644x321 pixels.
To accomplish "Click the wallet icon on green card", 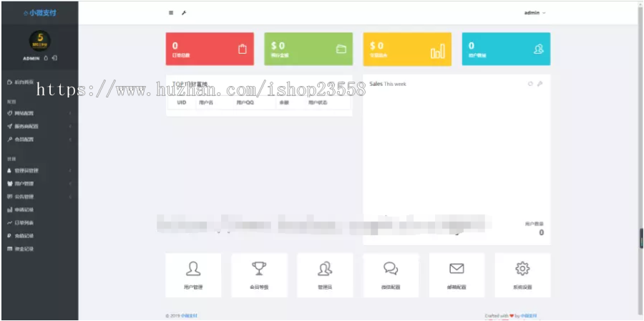I will (341, 49).
